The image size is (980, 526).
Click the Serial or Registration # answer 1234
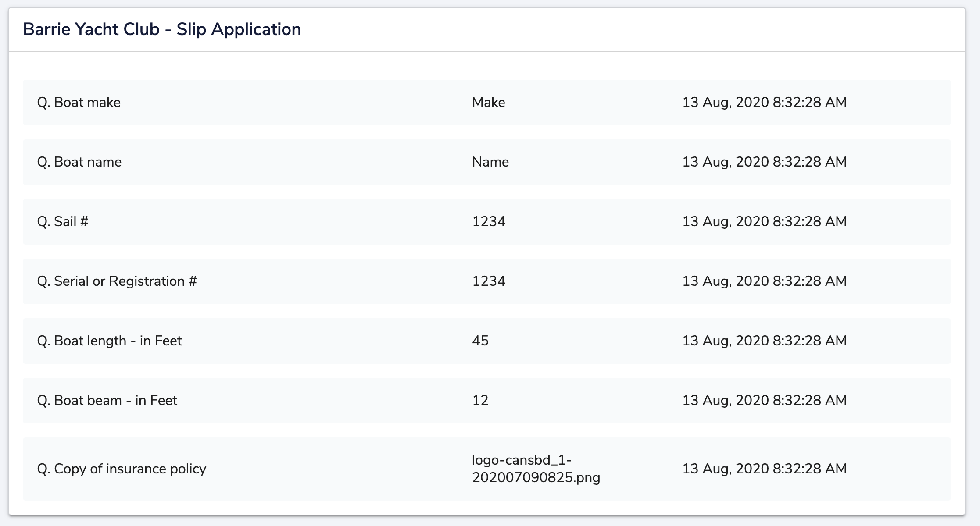488,281
